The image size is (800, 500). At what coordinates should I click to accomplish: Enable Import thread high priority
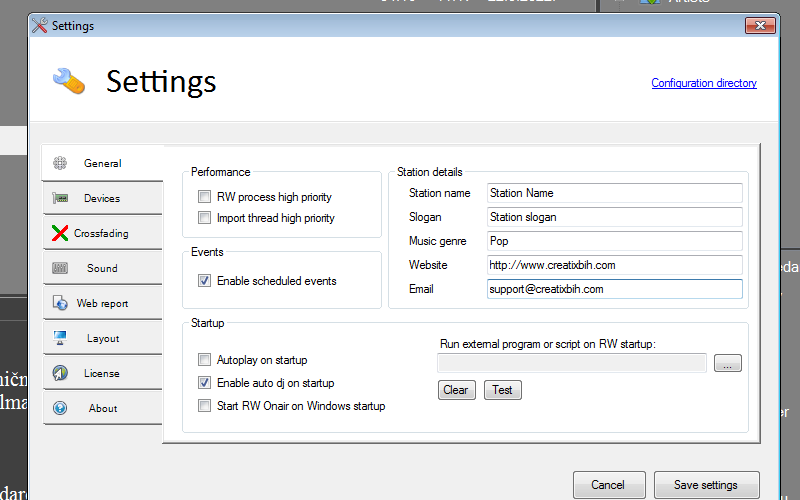point(204,218)
